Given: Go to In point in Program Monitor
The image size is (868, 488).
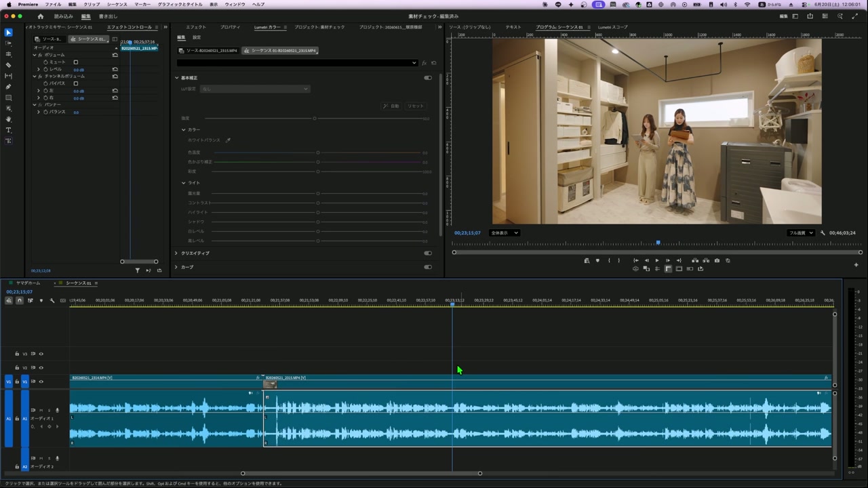Looking at the screenshot, I should [635, 260].
